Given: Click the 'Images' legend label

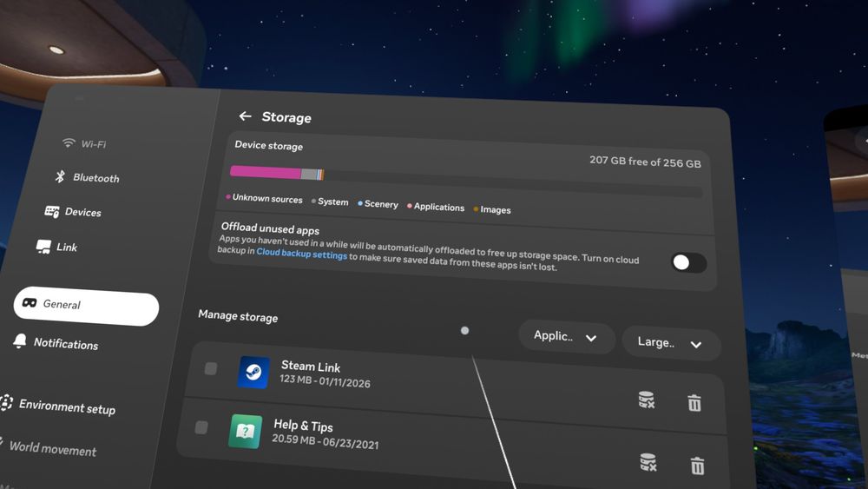Looking at the screenshot, I should 496,210.
